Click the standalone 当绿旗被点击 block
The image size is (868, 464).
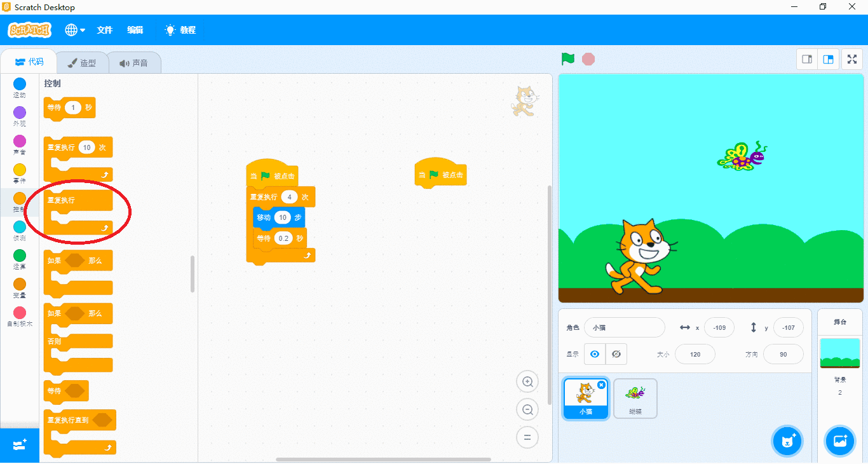(x=440, y=174)
